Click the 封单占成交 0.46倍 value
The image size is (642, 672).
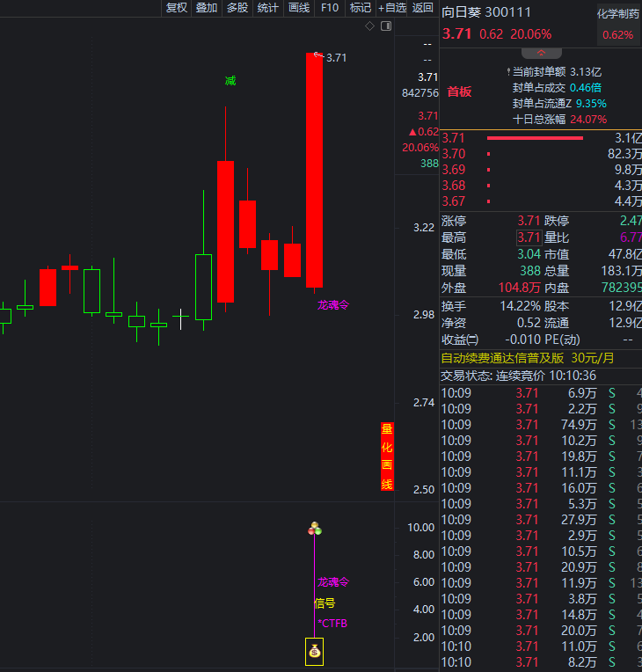(586, 88)
